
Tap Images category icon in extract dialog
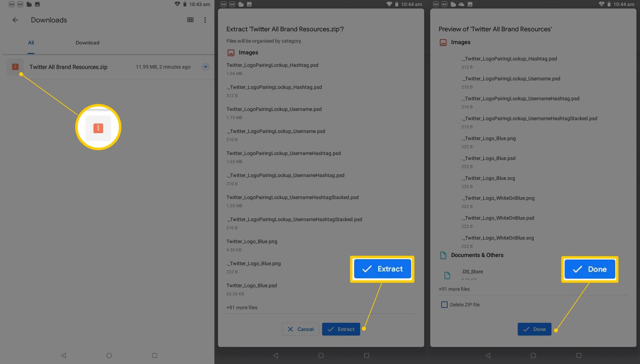[x=231, y=52]
